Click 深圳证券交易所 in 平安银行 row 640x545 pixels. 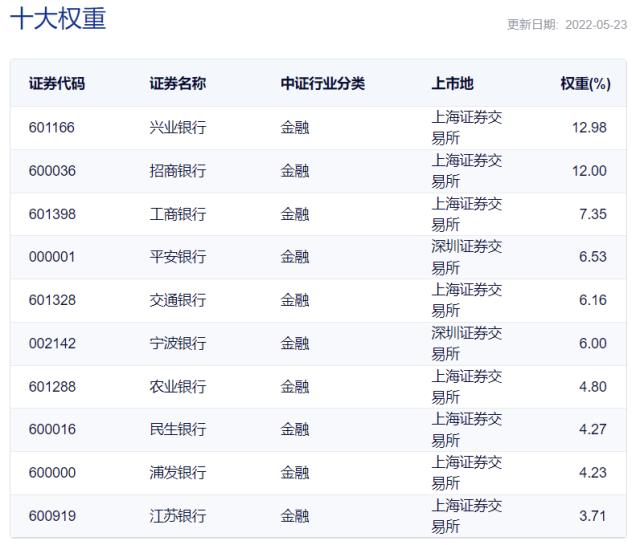click(x=467, y=257)
